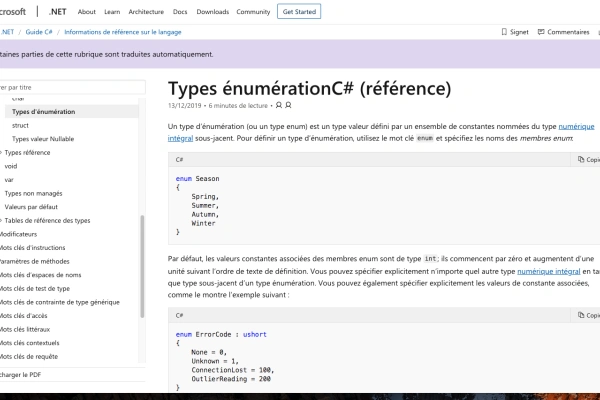Click the first contributor avatar icon
Image resolution: width=600 pixels, height=400 pixels.
click(x=279, y=104)
